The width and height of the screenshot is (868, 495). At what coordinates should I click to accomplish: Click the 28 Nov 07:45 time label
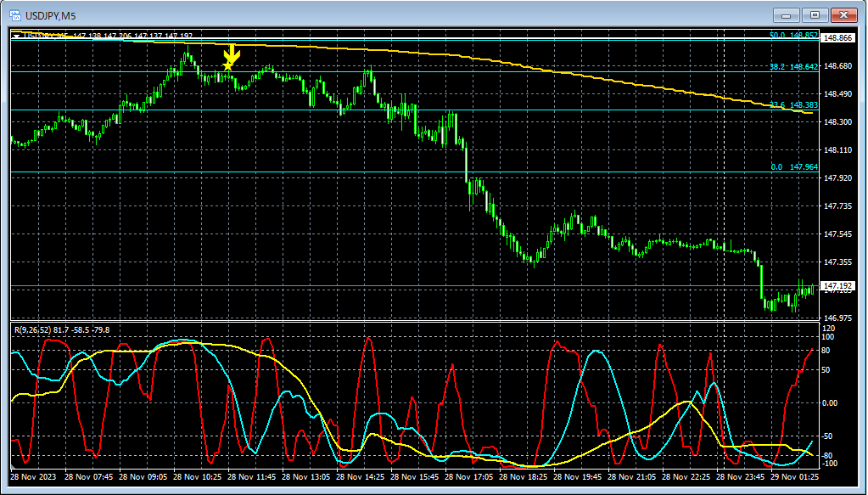tap(88, 476)
